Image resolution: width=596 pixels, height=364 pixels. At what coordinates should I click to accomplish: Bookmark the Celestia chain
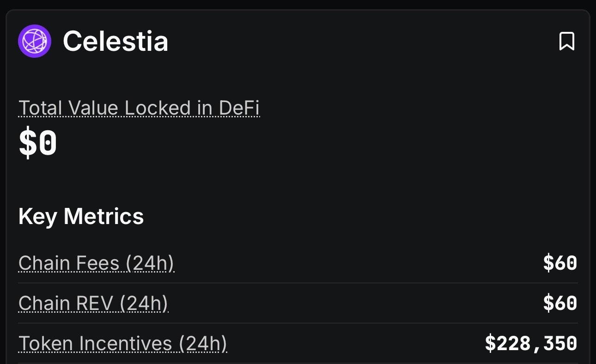pyautogui.click(x=566, y=42)
